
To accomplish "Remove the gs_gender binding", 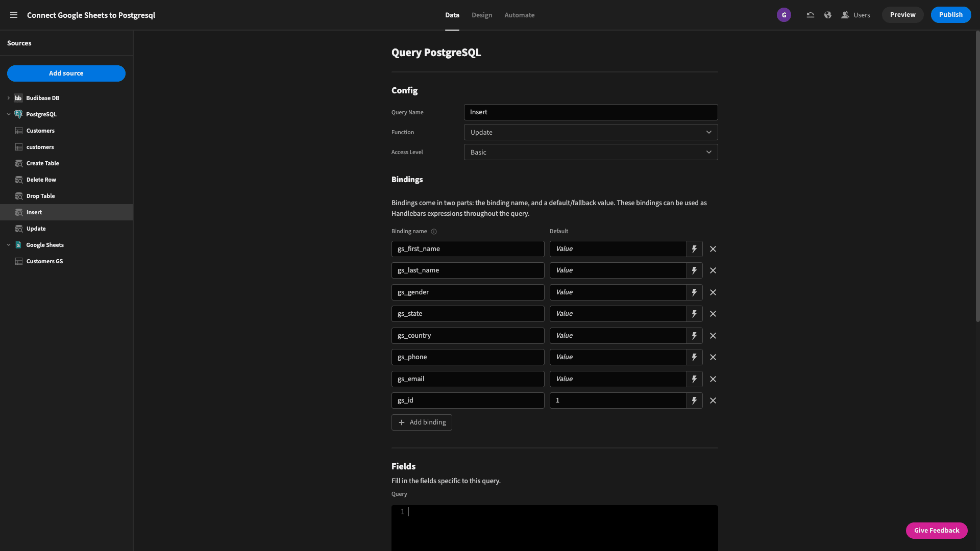I will pyautogui.click(x=713, y=292).
